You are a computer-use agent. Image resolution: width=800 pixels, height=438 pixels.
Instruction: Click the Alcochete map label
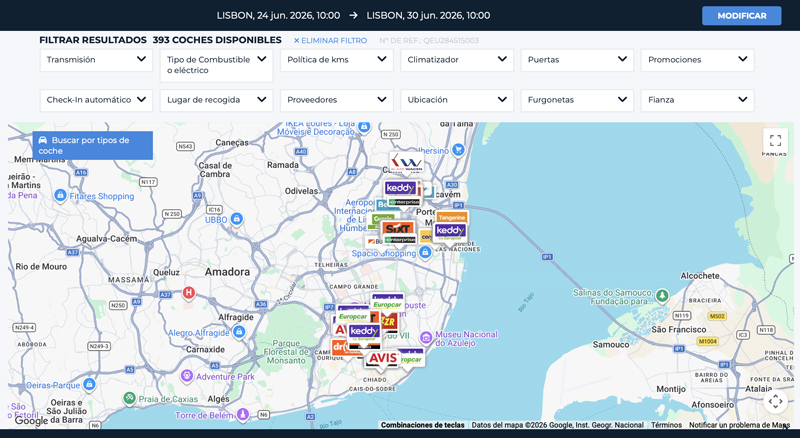click(700, 276)
